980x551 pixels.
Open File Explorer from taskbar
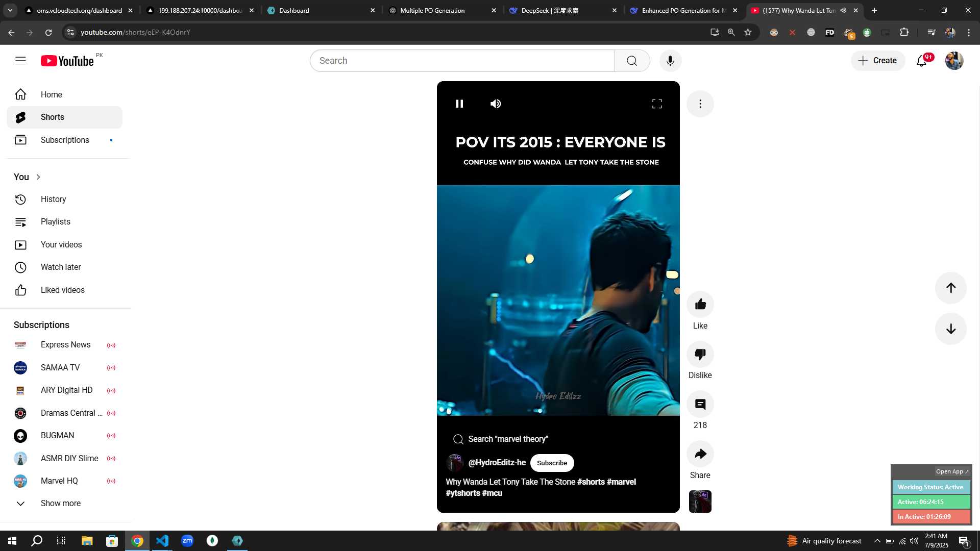coord(87,541)
